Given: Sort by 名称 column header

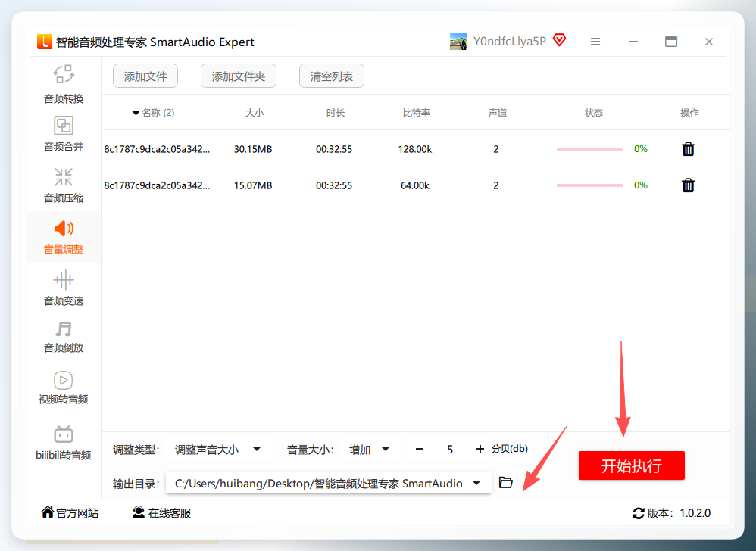Looking at the screenshot, I should [154, 113].
